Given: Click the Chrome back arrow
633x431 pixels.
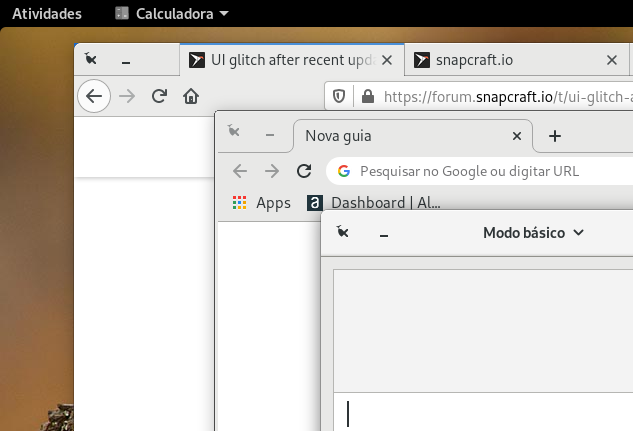Looking at the screenshot, I should (239, 171).
